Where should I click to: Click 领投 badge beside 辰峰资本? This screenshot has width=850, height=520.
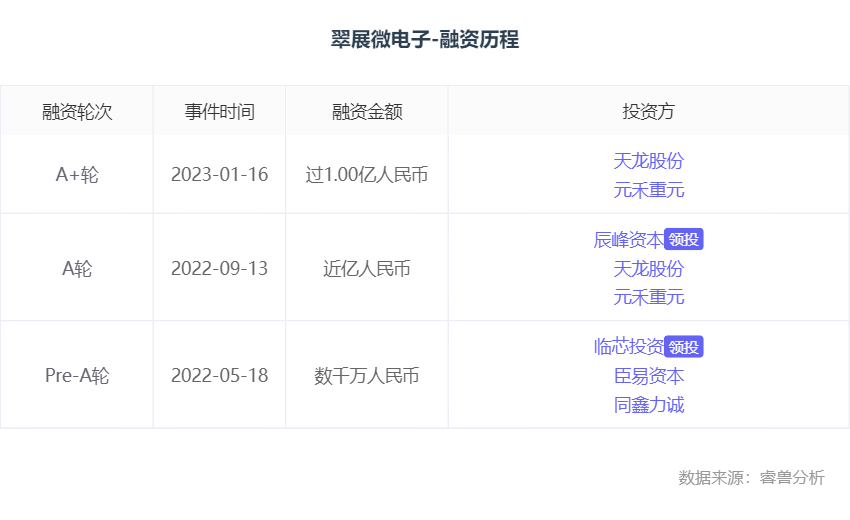click(684, 239)
